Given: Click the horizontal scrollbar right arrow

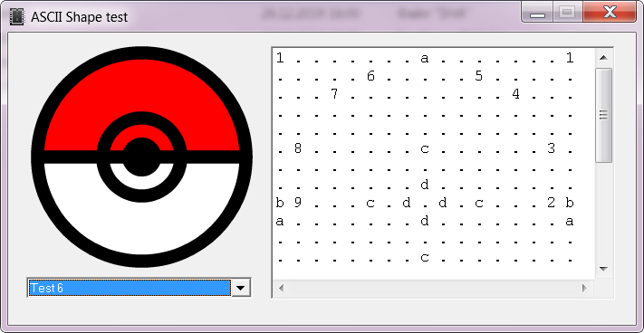Looking at the screenshot, I should 584,288.
